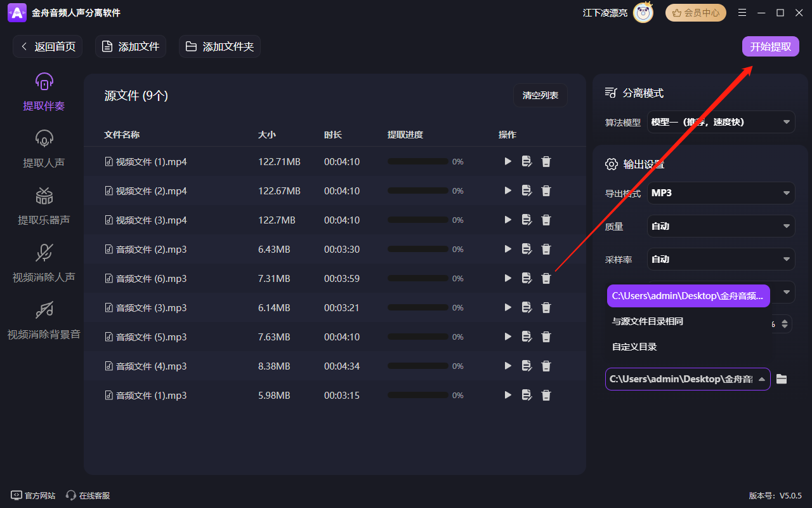The height and width of the screenshot is (508, 812).
Task: Open the 质量 quality dropdown
Action: 721,226
